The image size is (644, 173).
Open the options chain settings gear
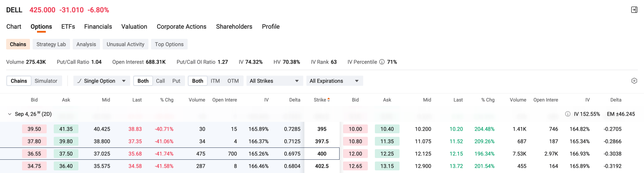(x=634, y=81)
